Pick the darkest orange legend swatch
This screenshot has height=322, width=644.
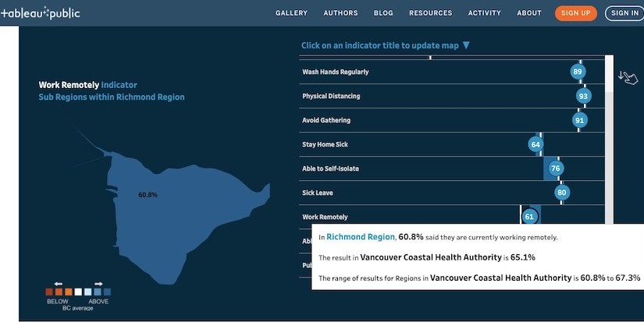coord(49,292)
